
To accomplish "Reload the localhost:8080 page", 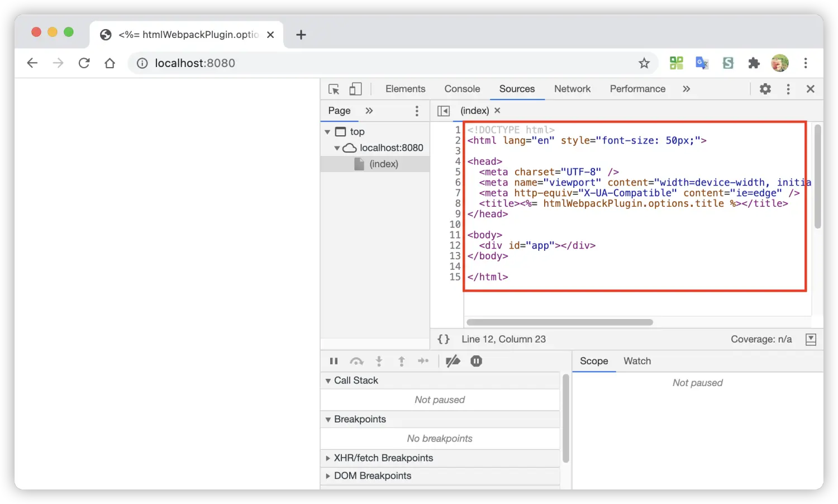I will [x=84, y=63].
